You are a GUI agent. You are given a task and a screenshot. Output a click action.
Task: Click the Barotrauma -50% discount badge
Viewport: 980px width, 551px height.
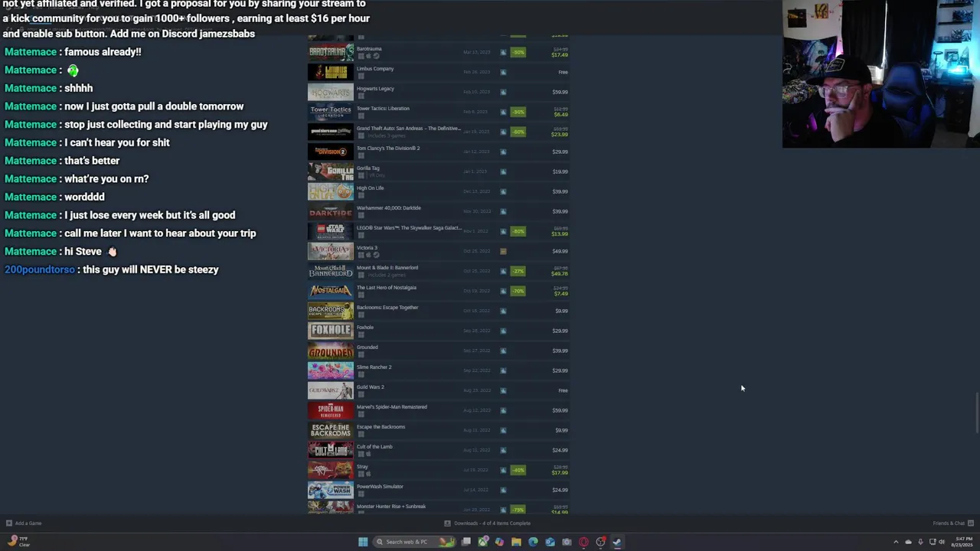click(x=518, y=52)
